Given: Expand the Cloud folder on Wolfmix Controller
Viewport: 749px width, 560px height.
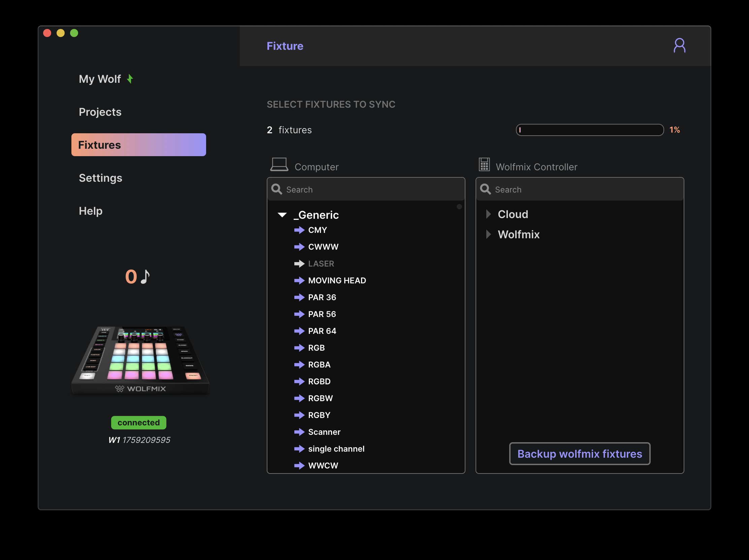Looking at the screenshot, I should 488,214.
